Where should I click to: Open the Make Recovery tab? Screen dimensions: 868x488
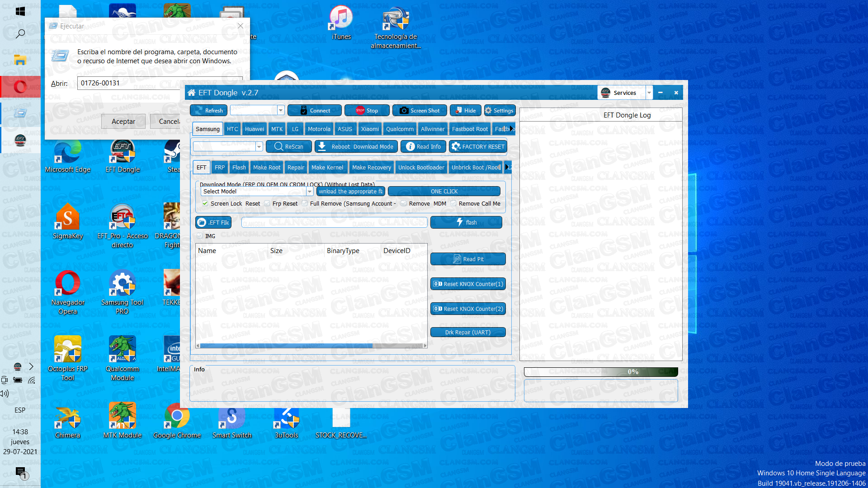click(x=372, y=167)
